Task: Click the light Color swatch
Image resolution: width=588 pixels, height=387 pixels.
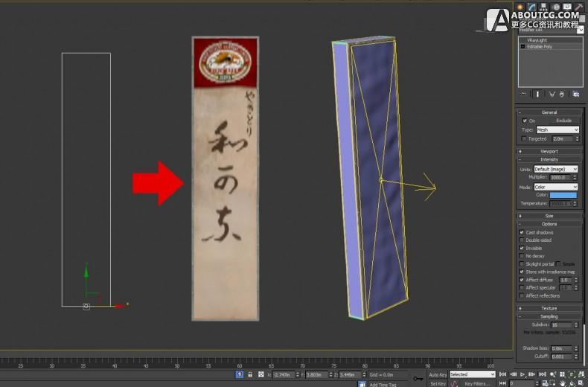Action: pyautogui.click(x=563, y=195)
